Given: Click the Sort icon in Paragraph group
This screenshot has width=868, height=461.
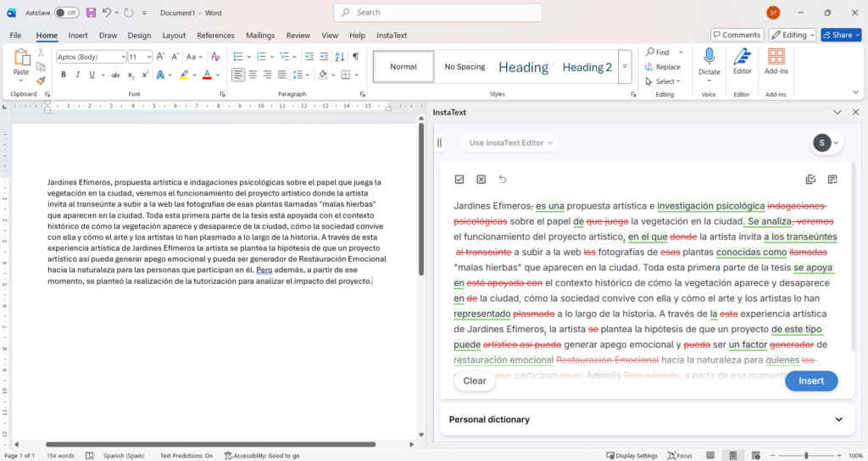Looking at the screenshot, I should (x=338, y=56).
